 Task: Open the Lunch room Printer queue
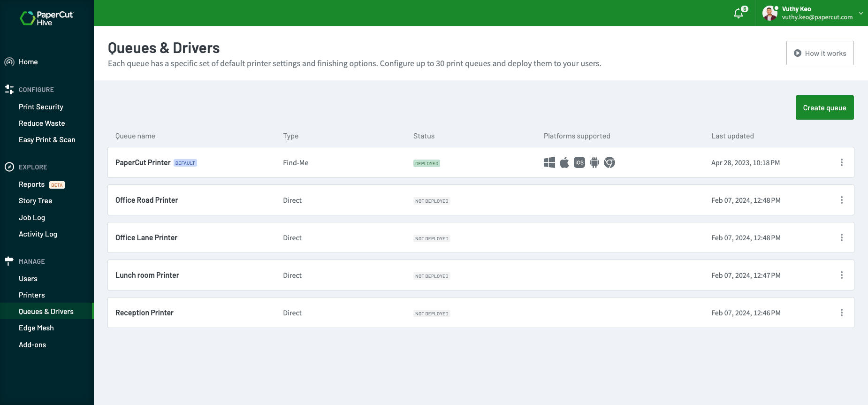click(147, 275)
